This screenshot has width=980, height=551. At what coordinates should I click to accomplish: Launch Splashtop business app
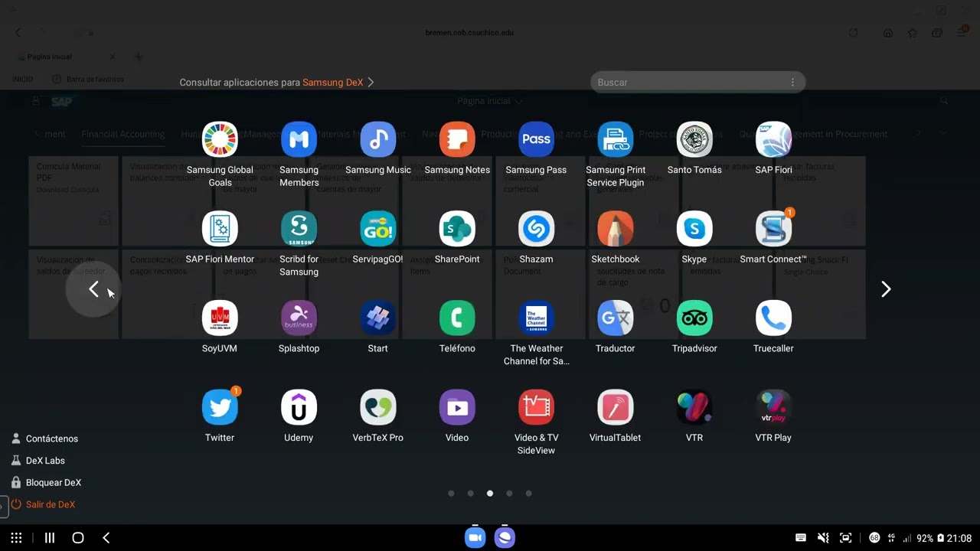pos(299,318)
